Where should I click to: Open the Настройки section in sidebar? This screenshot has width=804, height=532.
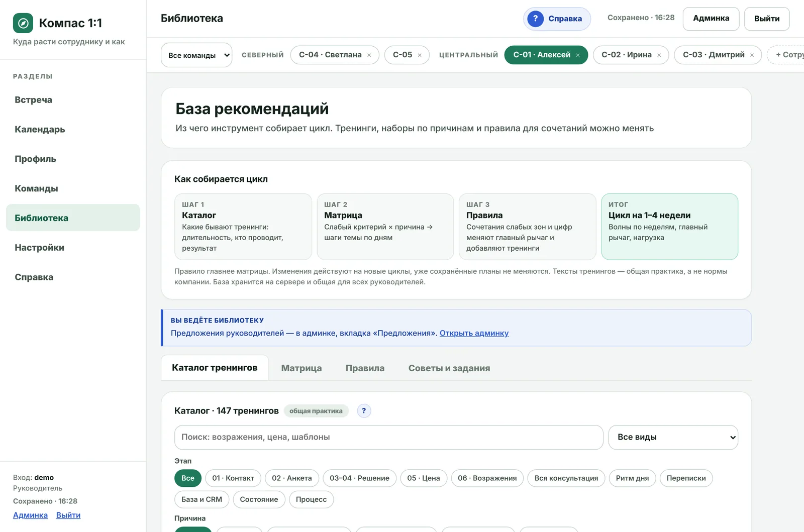[x=73, y=247]
